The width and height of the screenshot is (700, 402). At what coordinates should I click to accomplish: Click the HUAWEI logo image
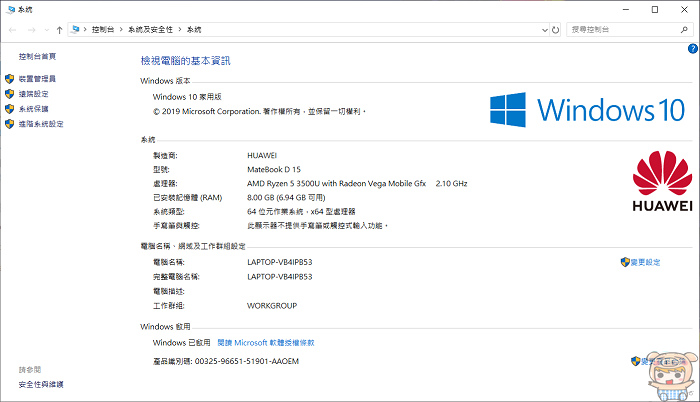pyautogui.click(x=662, y=181)
